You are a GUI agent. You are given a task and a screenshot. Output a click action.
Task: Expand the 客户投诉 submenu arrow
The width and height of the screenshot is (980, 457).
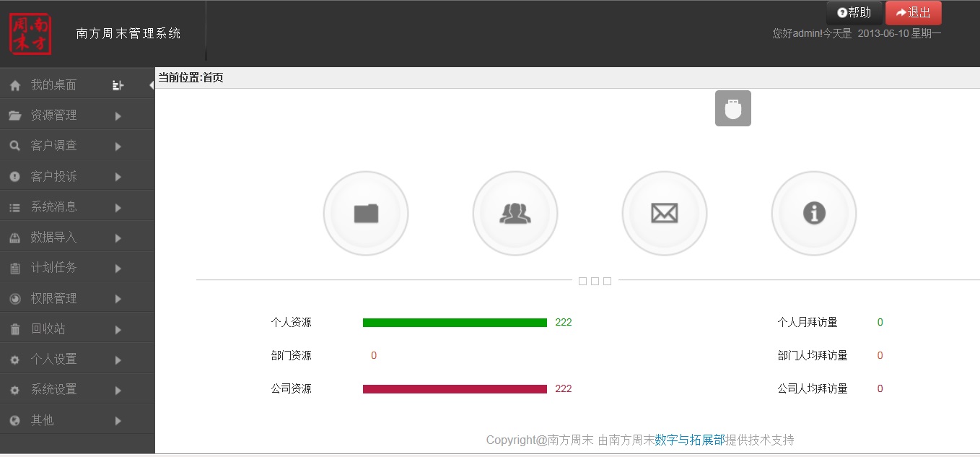point(118,177)
